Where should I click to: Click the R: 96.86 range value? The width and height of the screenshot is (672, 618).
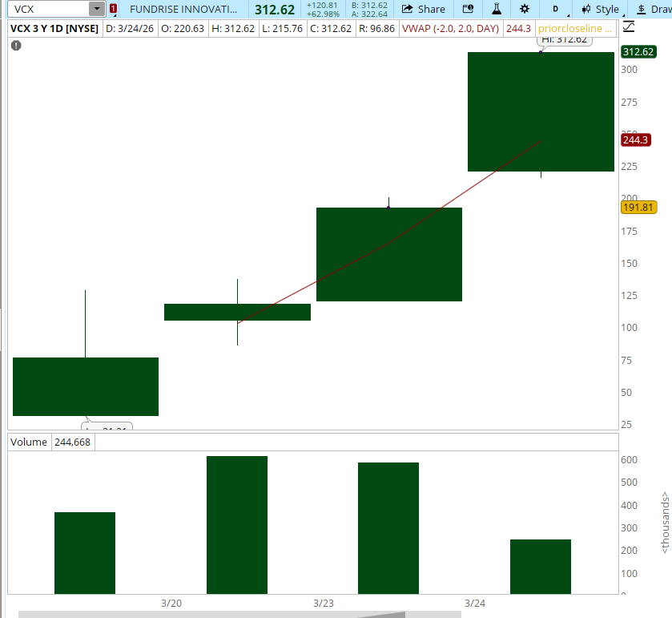[x=376, y=29]
